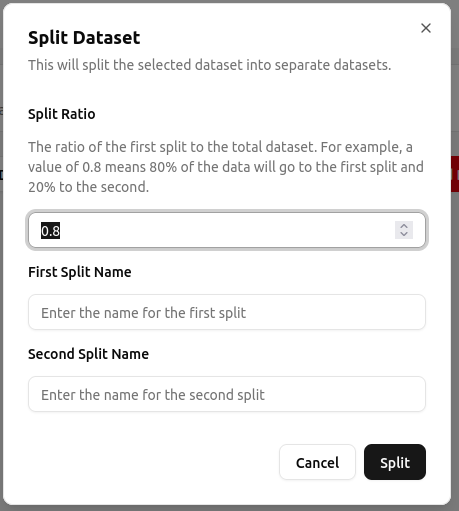Decrease split ratio using stepper down arrow
The height and width of the screenshot is (511, 459).
(x=404, y=234)
